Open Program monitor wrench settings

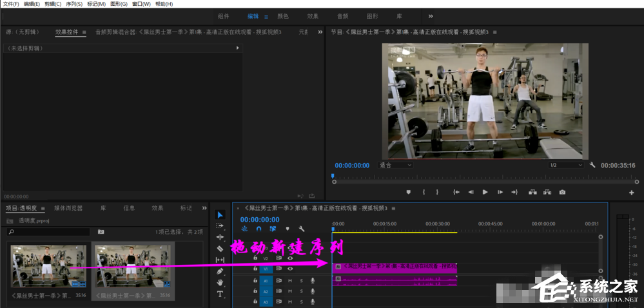pos(592,165)
